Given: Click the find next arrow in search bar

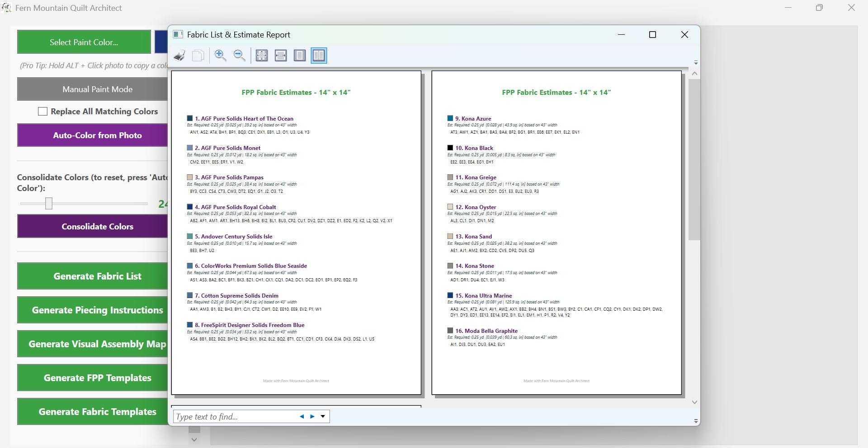Looking at the screenshot, I should pos(312,416).
